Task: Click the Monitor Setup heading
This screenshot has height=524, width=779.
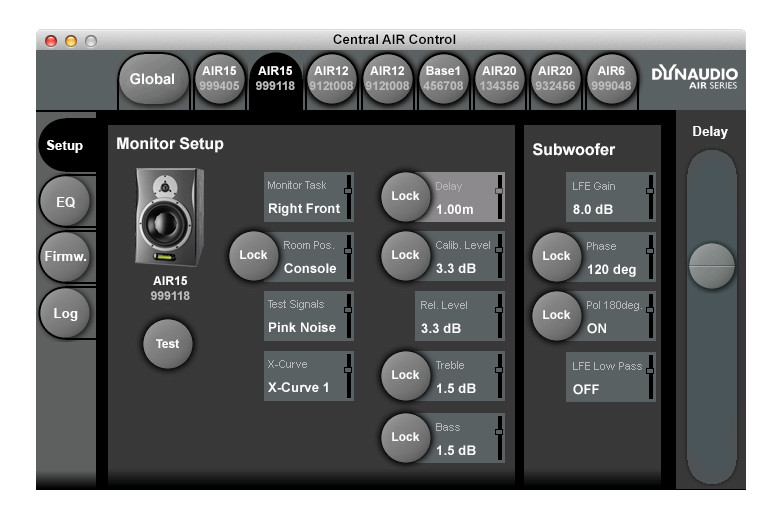Action: click(x=170, y=144)
